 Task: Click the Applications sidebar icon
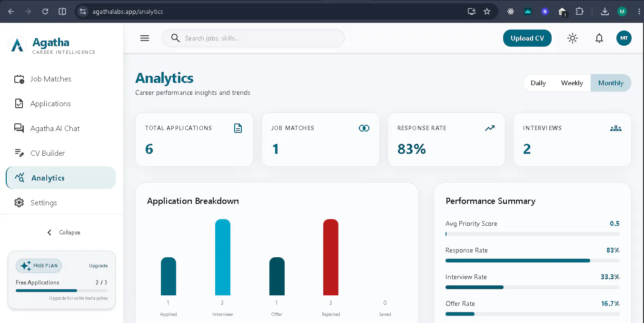tap(19, 104)
